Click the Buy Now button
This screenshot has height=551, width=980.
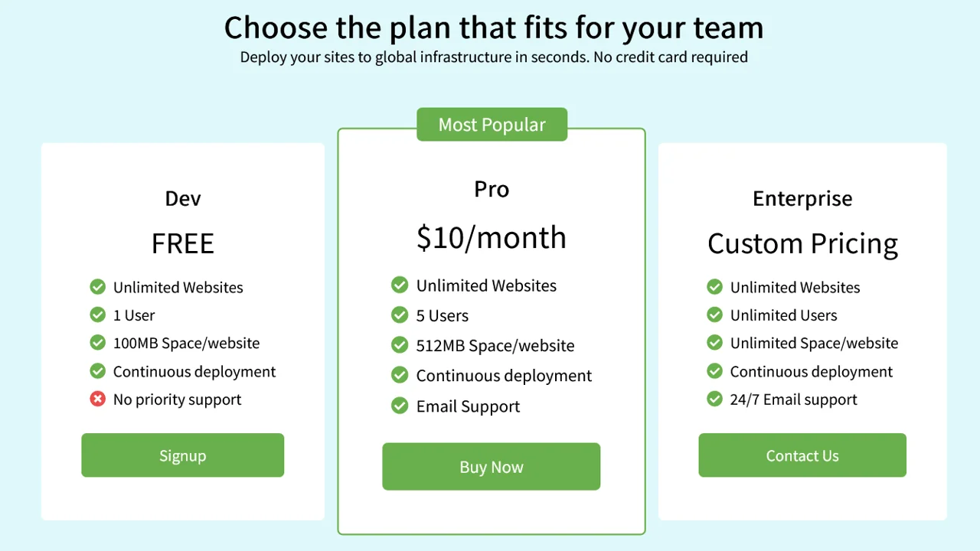point(491,466)
